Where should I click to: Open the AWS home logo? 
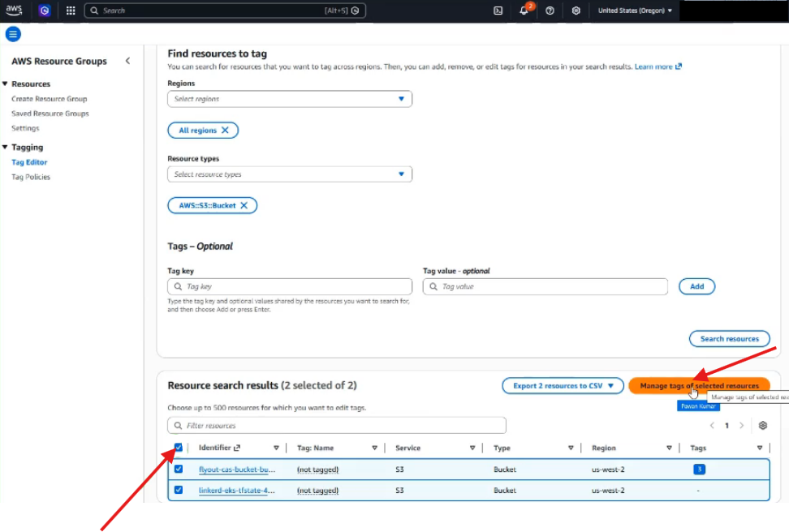tap(14, 10)
